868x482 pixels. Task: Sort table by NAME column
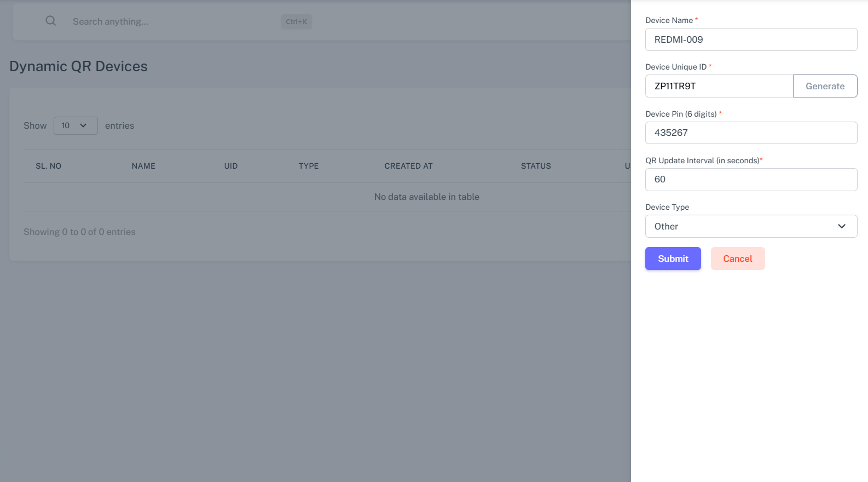coord(143,166)
